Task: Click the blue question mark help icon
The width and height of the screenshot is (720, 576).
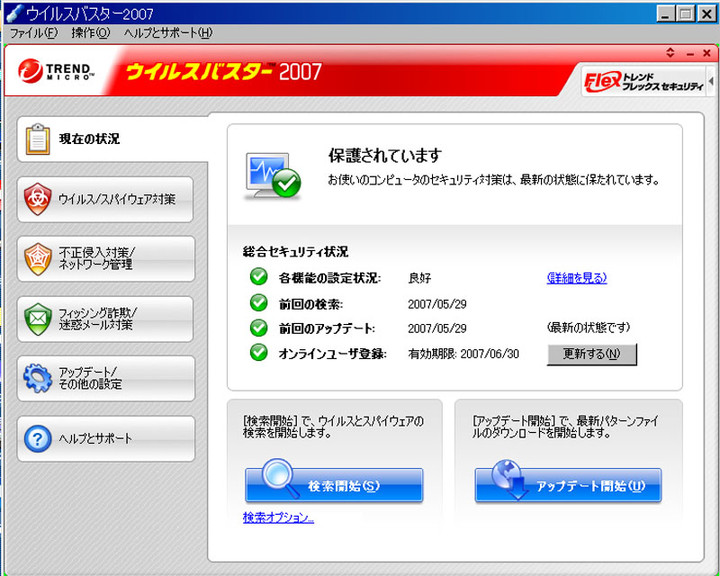Action: pyautogui.click(x=38, y=438)
